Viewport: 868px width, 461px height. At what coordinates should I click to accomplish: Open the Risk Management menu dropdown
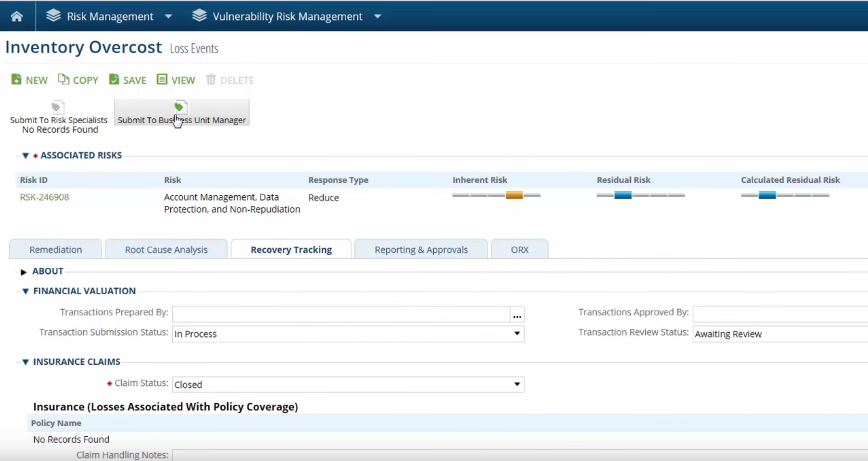pos(169,16)
